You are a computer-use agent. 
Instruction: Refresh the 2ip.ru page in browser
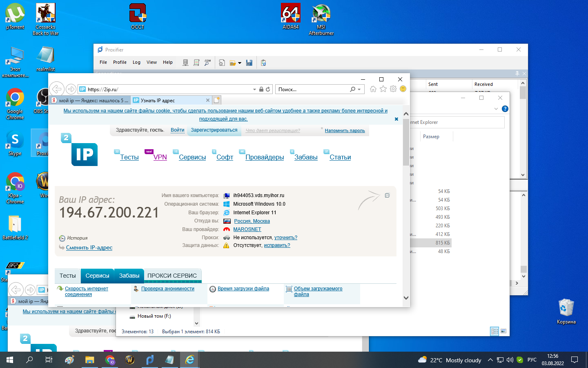click(x=268, y=89)
